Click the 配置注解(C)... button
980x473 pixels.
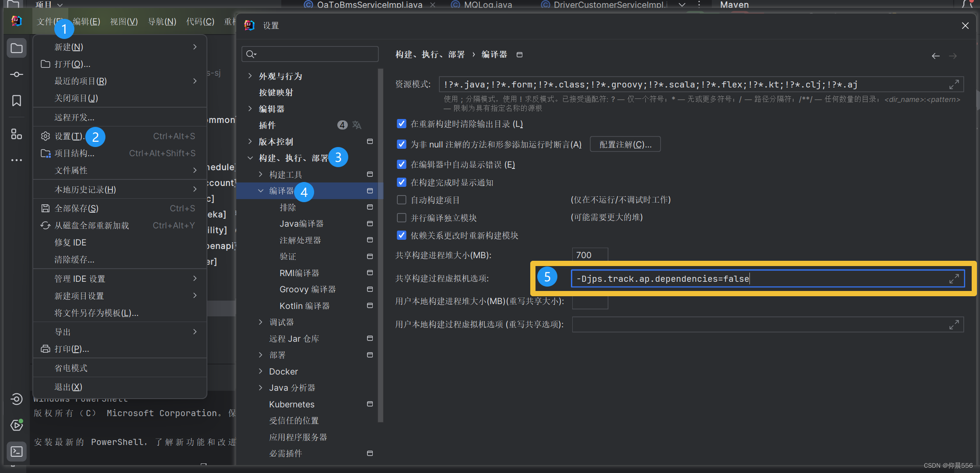point(625,144)
